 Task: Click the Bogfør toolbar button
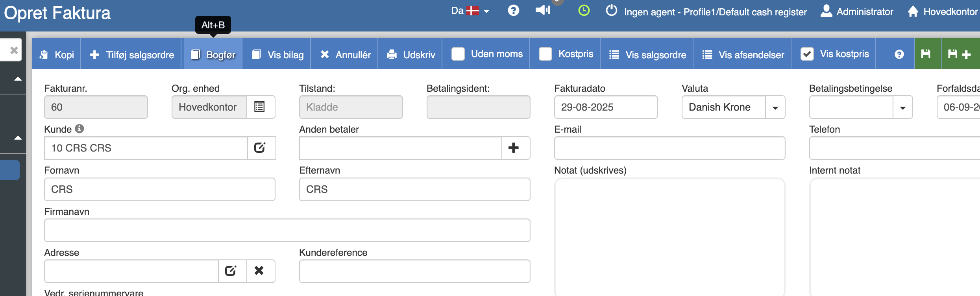[x=213, y=54]
